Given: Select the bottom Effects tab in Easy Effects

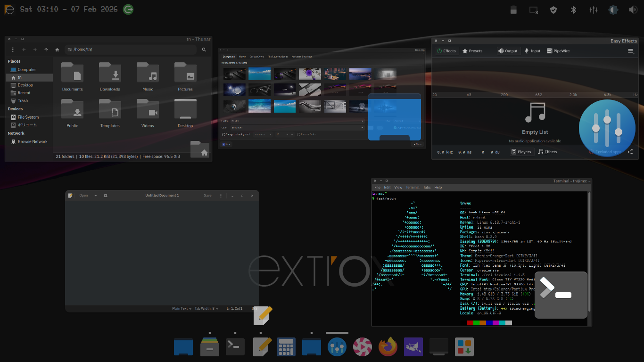Looking at the screenshot, I should coord(548,152).
